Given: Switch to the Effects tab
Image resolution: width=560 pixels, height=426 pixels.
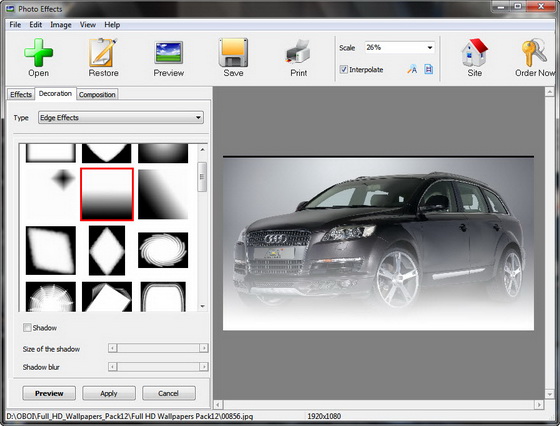Looking at the screenshot, I should click(21, 94).
